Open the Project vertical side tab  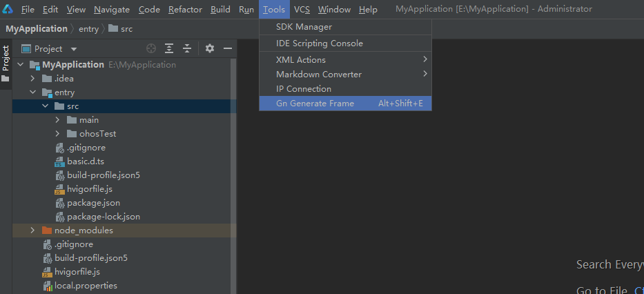tap(6, 59)
